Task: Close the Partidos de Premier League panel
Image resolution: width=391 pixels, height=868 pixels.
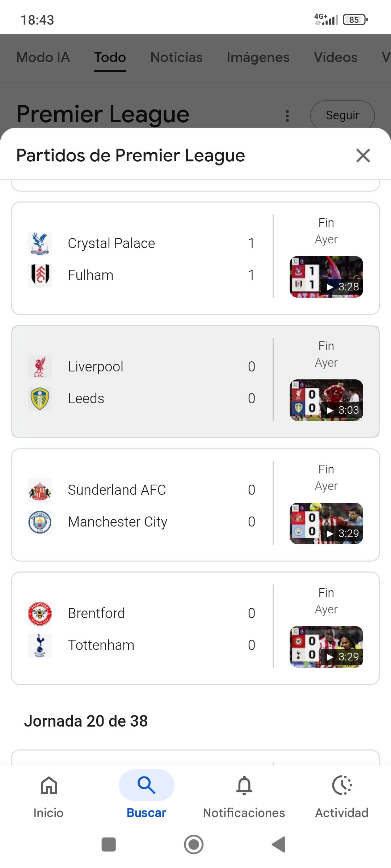Action: tap(363, 156)
